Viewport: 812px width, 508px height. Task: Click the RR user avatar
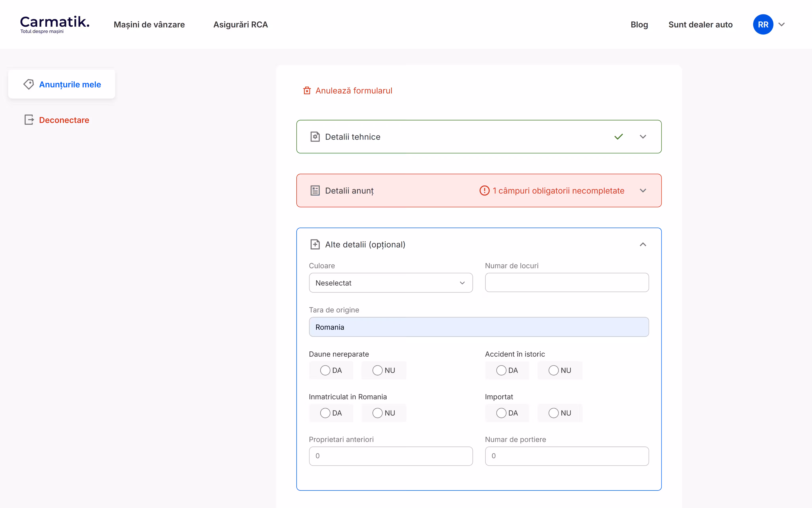tap(763, 25)
